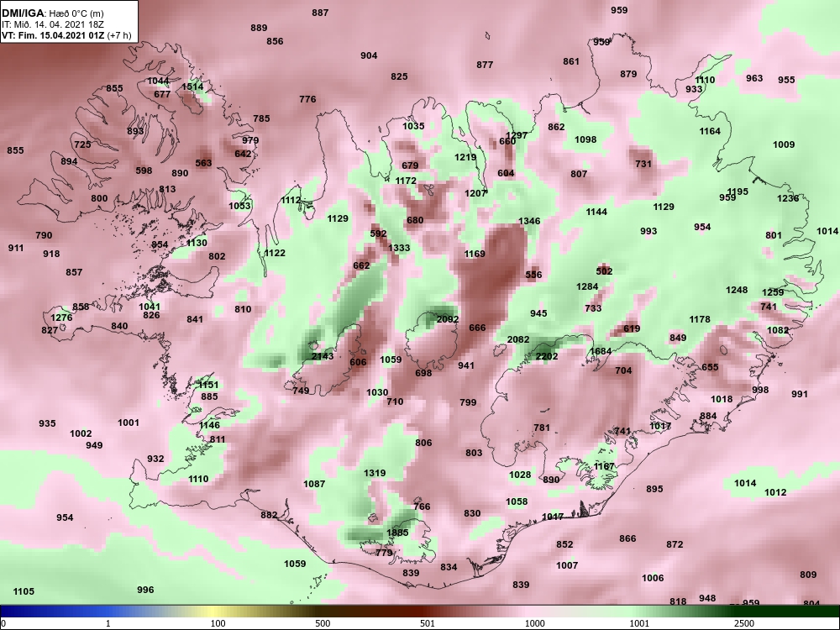Click the '2500' label on the color scale
The height and width of the screenshot is (630, 840).
point(743,623)
